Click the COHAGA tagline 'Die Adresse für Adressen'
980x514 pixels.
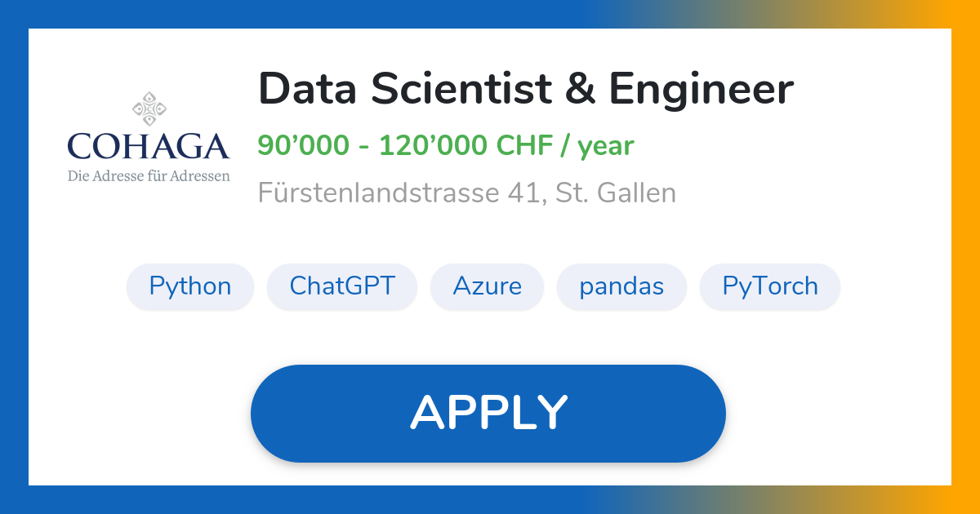(149, 175)
